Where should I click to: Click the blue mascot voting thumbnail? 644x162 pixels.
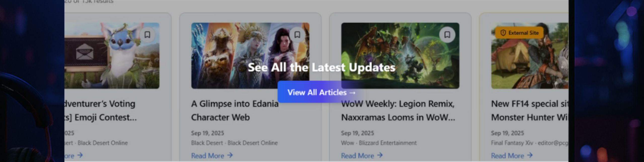coord(112,56)
